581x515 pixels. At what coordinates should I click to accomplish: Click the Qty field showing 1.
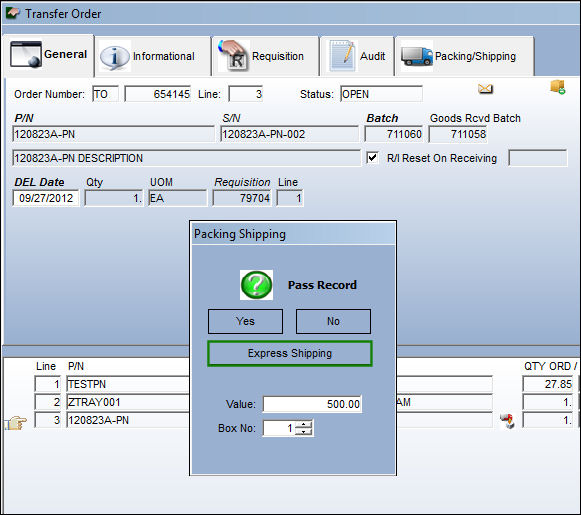tap(114, 198)
